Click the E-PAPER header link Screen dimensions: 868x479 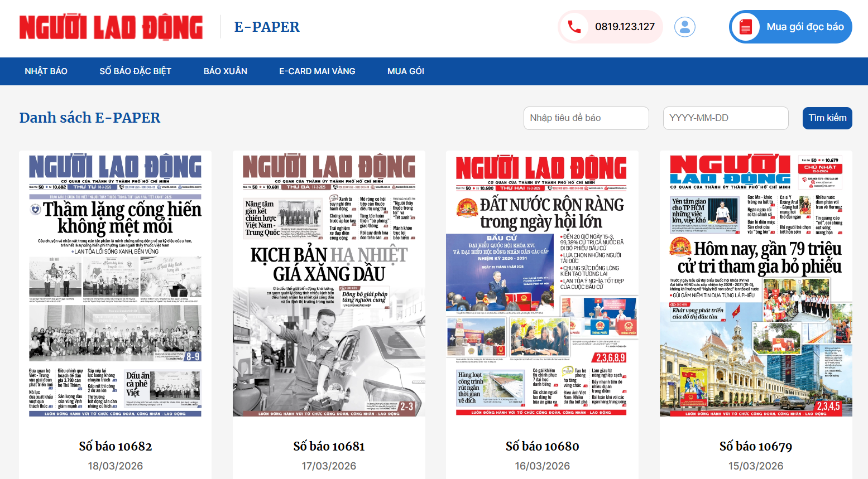pos(267,26)
